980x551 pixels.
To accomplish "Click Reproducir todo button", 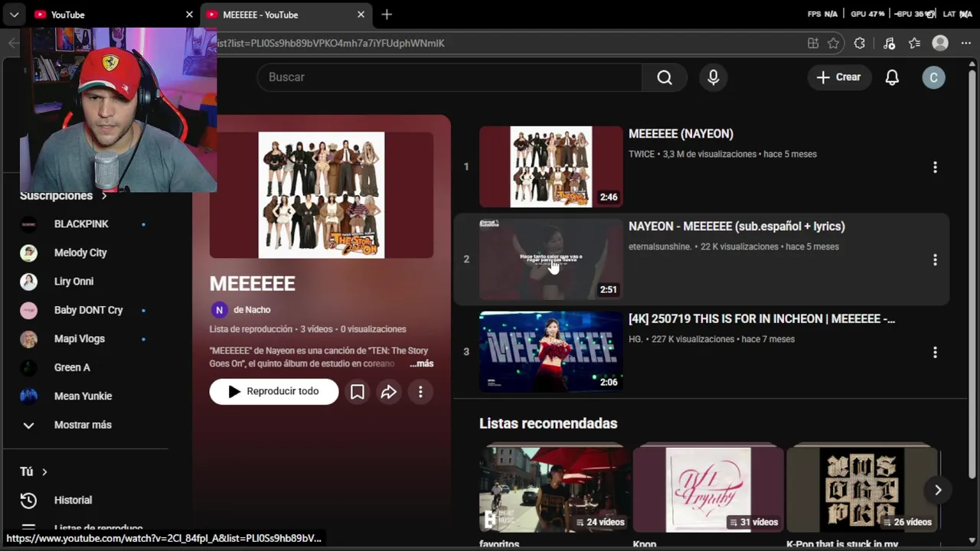I will [x=274, y=392].
